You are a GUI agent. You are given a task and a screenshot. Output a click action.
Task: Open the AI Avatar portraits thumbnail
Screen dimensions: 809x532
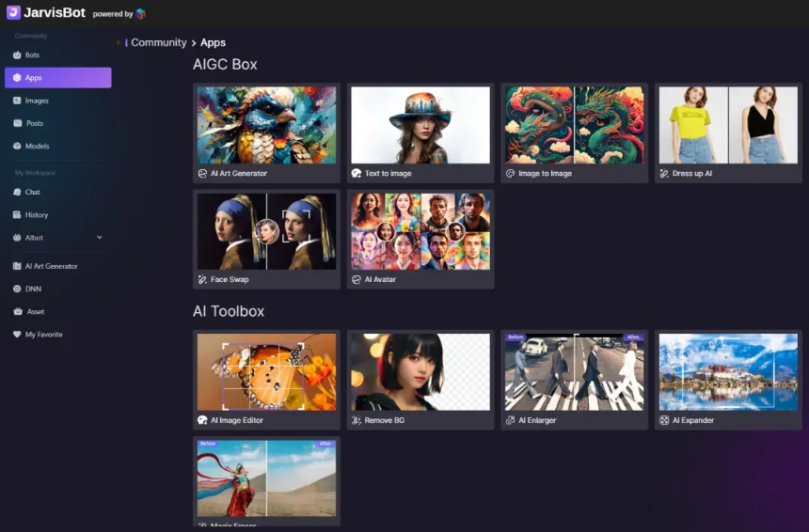coord(420,231)
